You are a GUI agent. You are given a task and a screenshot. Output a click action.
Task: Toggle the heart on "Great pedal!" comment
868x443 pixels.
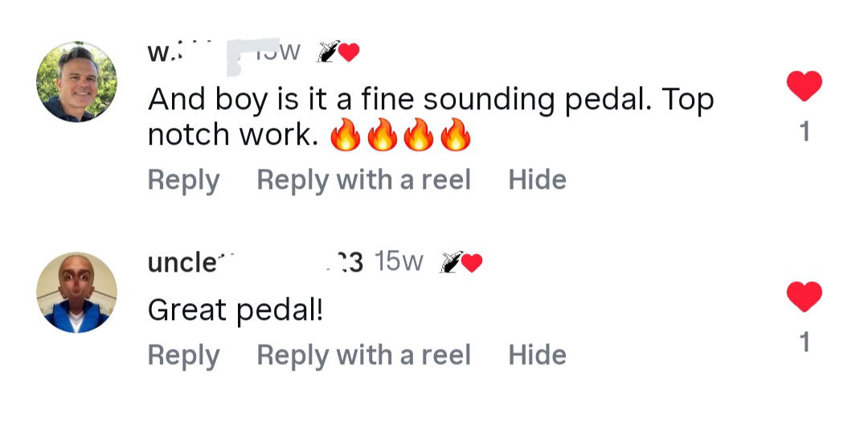click(804, 297)
